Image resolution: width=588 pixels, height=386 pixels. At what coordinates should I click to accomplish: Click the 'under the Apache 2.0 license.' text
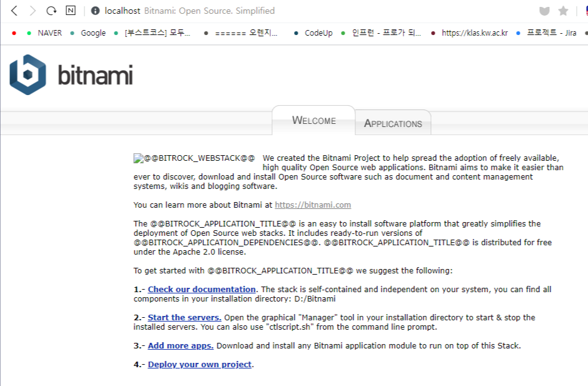190,251
